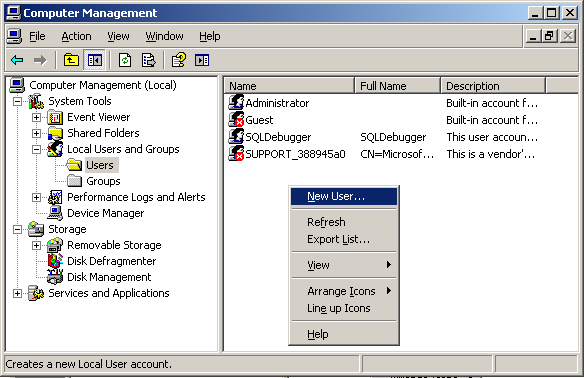
Task: Click the Performance Logs and Alerts icon
Action: coord(55,197)
